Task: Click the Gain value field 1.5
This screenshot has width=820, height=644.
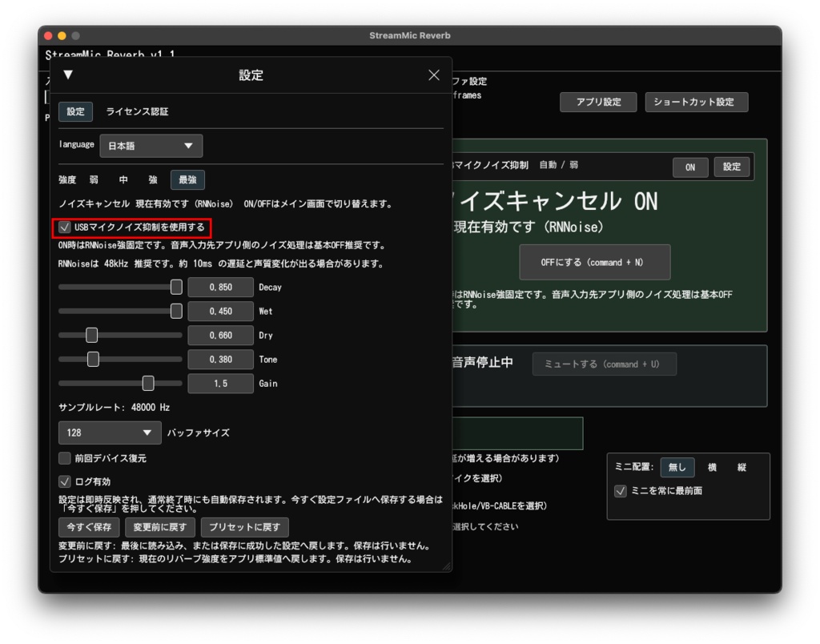Action: click(221, 384)
